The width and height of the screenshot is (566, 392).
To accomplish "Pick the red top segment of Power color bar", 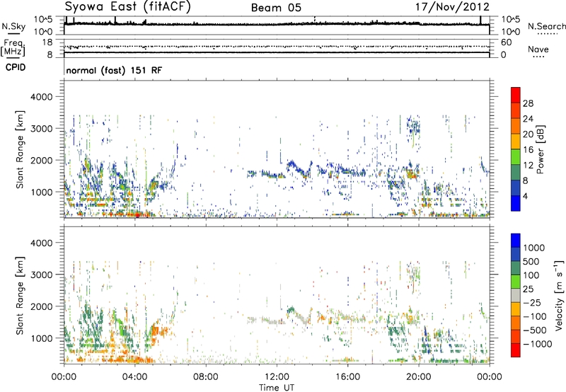I will tap(516, 95).
